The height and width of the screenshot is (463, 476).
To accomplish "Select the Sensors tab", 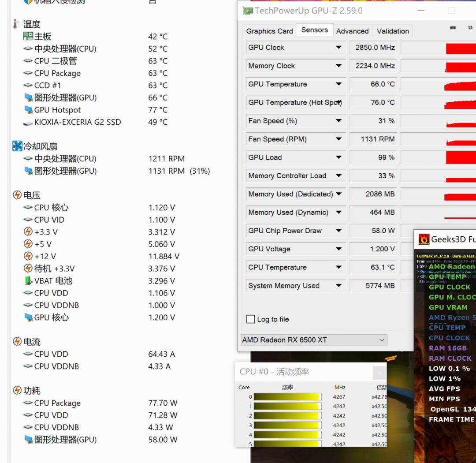I will [315, 30].
